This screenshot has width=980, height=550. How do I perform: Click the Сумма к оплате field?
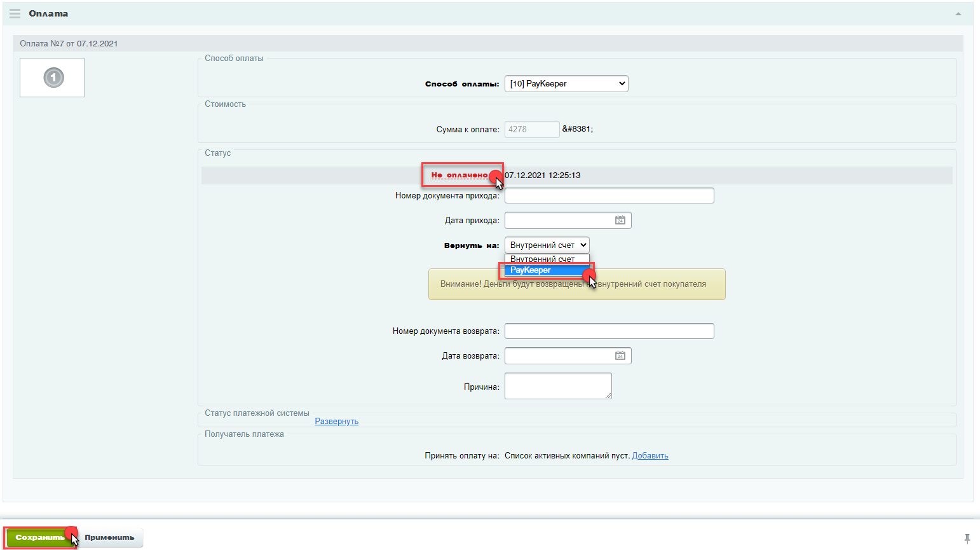tap(531, 129)
